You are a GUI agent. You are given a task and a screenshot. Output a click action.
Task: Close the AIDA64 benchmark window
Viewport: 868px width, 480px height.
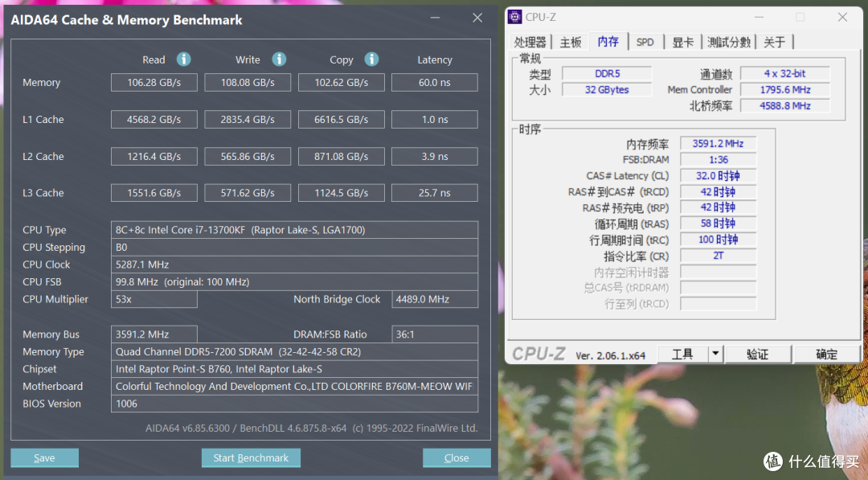pos(477,18)
